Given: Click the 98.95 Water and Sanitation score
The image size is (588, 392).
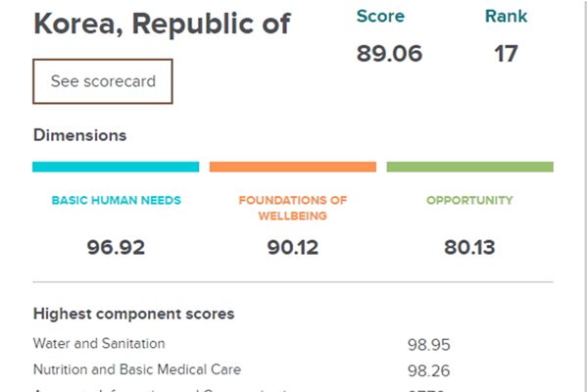Looking at the screenshot, I should pyautogui.click(x=428, y=345).
